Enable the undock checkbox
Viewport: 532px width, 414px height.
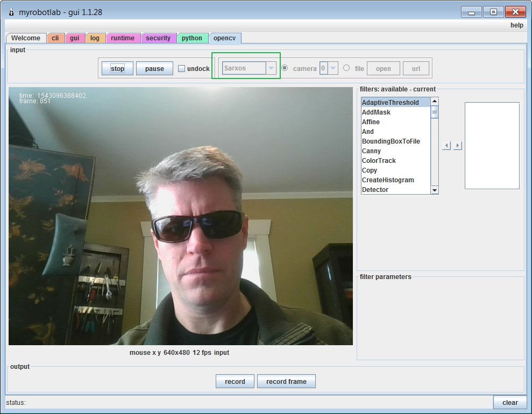pyautogui.click(x=181, y=68)
